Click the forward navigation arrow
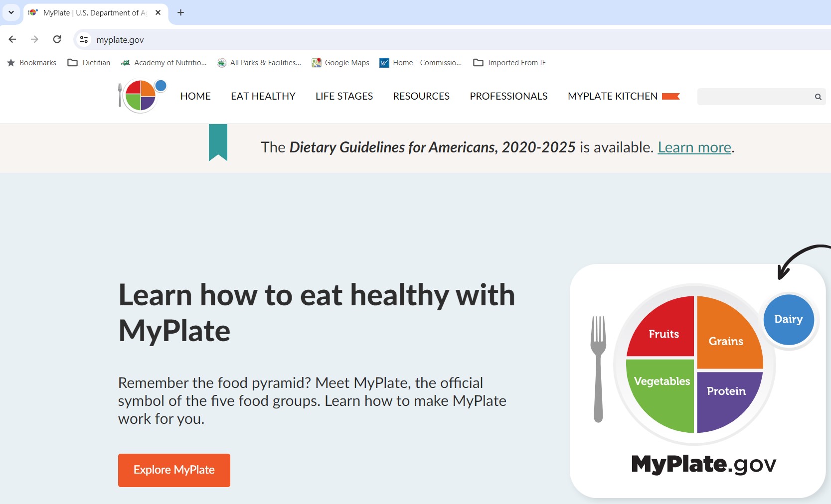Screen dimensions: 831x504 point(34,39)
